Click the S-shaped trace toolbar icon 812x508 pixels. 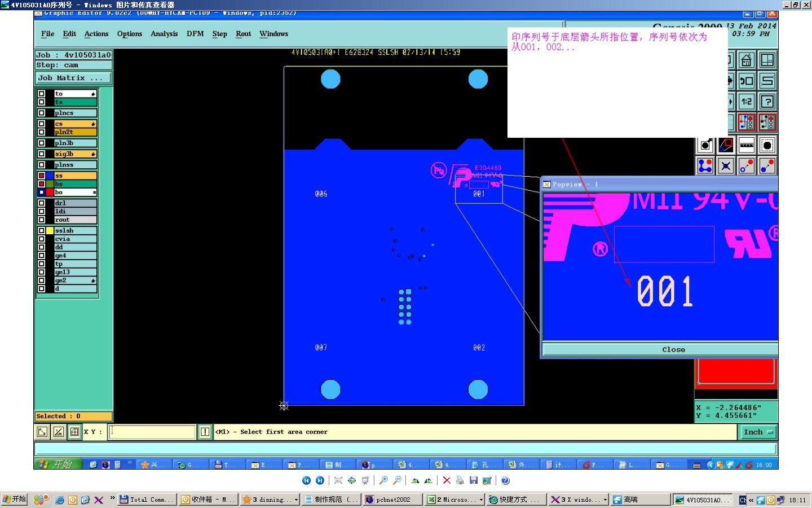tap(767, 81)
